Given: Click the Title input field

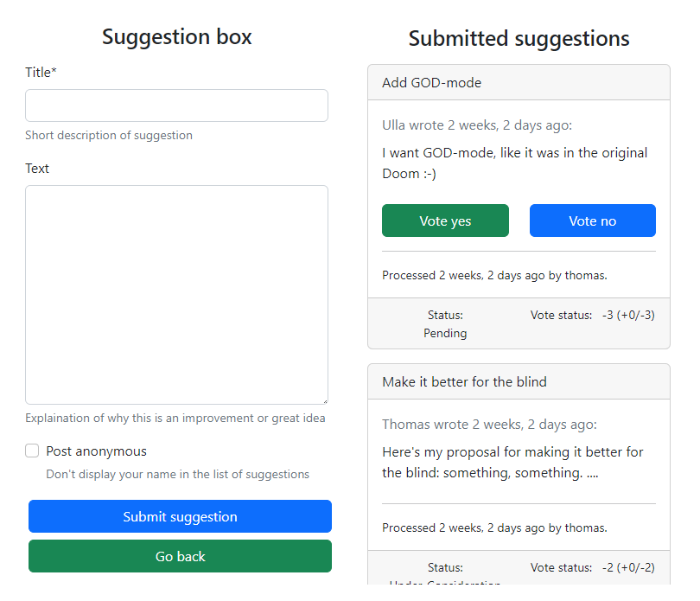Looking at the screenshot, I should (176, 105).
